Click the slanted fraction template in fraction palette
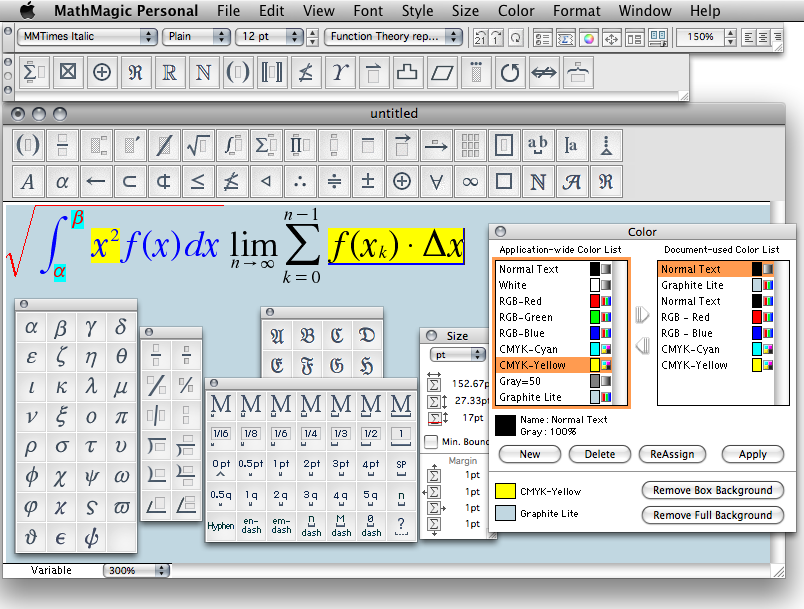This screenshot has width=804, height=609. [x=156, y=385]
